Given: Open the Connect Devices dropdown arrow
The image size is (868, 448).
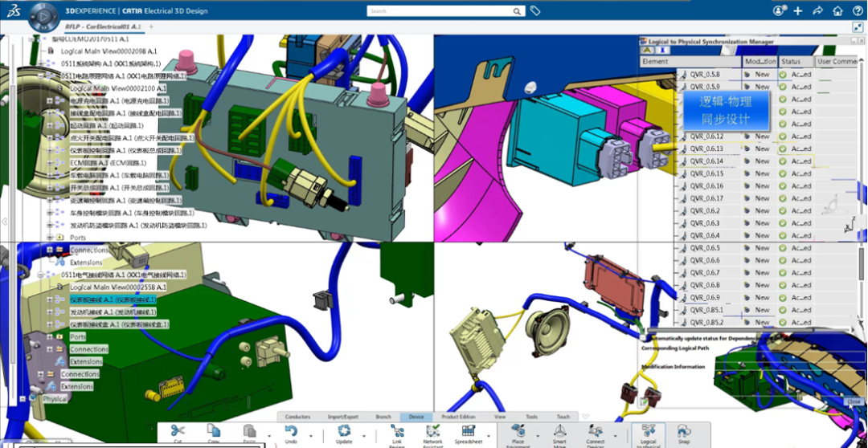Looking at the screenshot, I should point(615,436).
